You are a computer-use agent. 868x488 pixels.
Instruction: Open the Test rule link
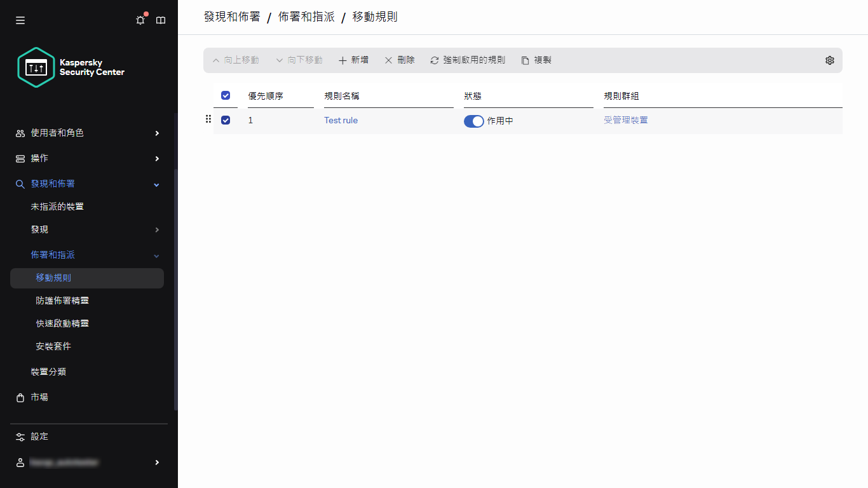(341, 120)
